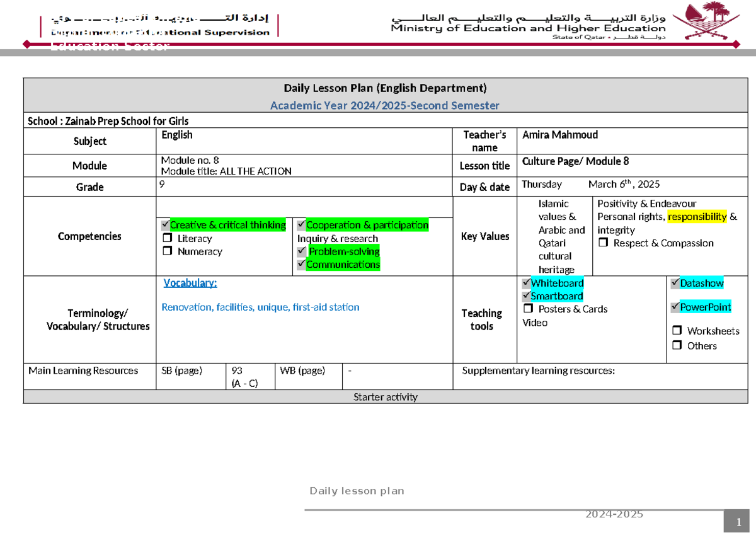Open the Vocabulary hyperlink
756x535 pixels.
coord(190,282)
